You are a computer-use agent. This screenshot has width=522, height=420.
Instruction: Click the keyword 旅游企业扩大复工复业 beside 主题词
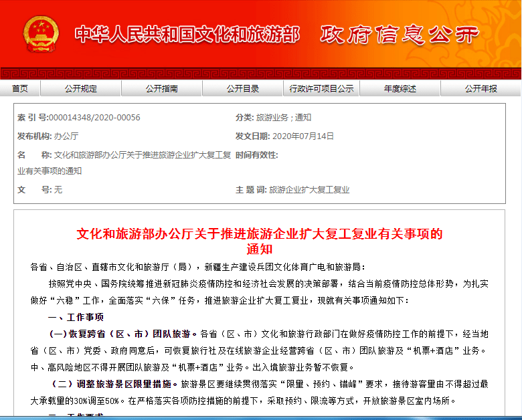[309, 190]
